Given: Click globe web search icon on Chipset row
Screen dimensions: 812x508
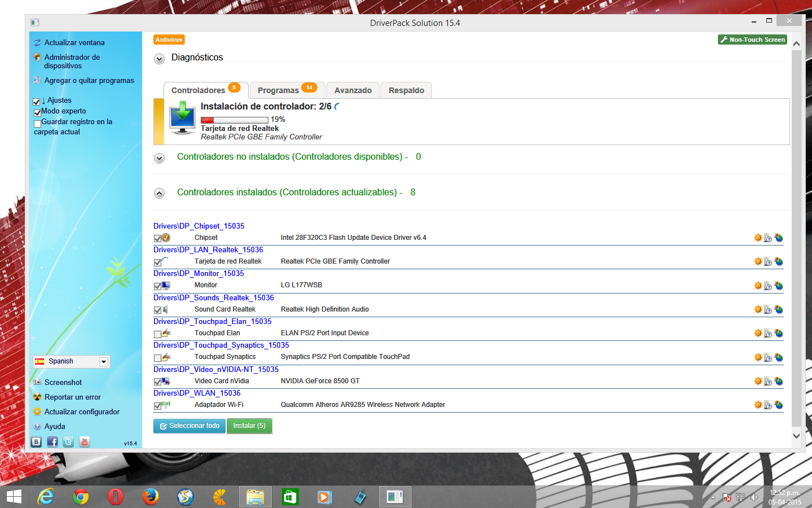Looking at the screenshot, I should click(x=779, y=238).
